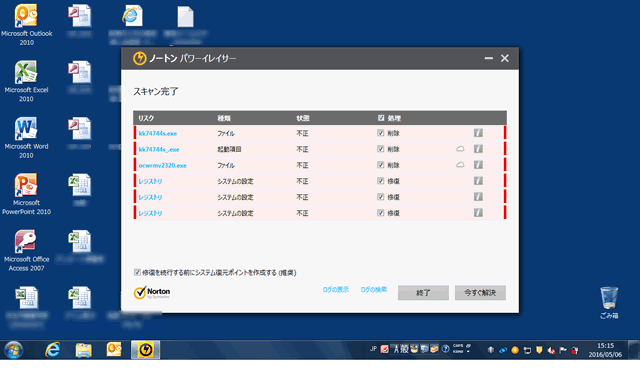Image resolution: width=640 pixels, height=381 pixels.
Task: Open the ログの表示 link
Action: [x=336, y=290]
